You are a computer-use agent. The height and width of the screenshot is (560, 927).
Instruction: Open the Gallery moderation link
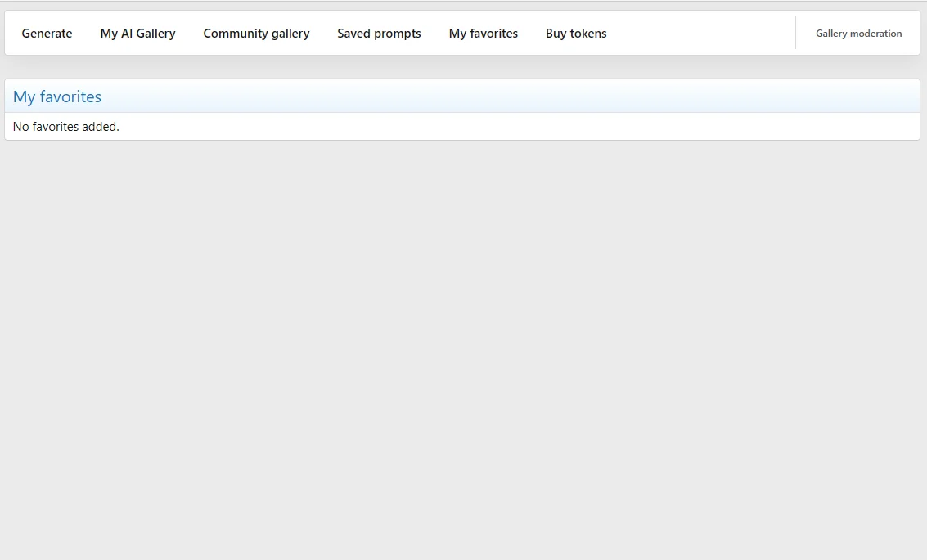pos(858,34)
